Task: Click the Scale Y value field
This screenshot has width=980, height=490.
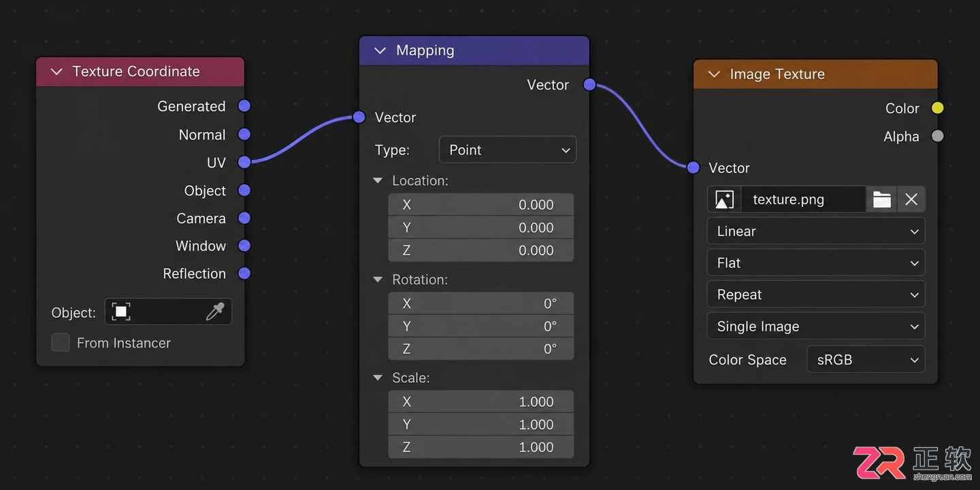Action: click(x=481, y=425)
